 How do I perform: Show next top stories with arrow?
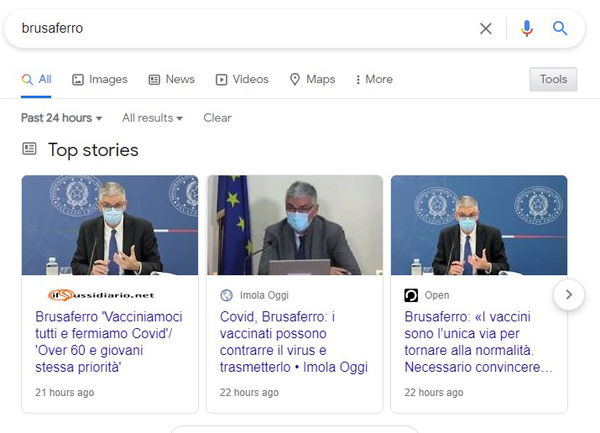tap(568, 294)
